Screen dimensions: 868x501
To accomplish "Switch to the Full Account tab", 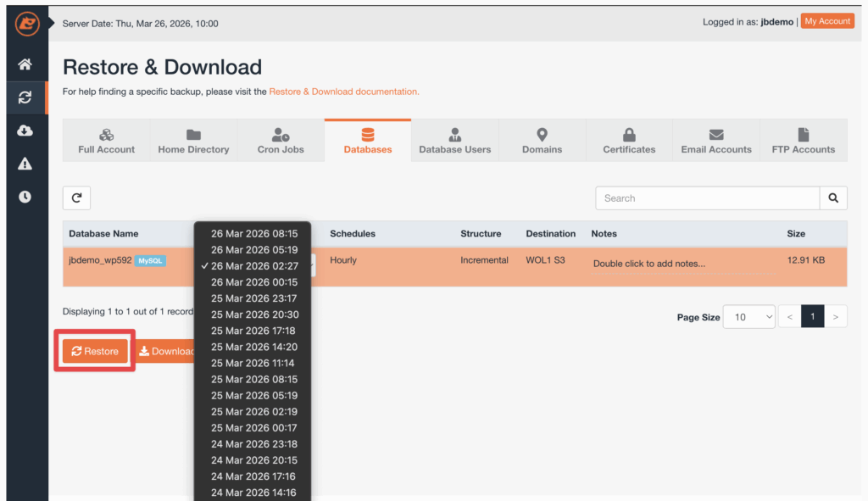I will tap(106, 141).
